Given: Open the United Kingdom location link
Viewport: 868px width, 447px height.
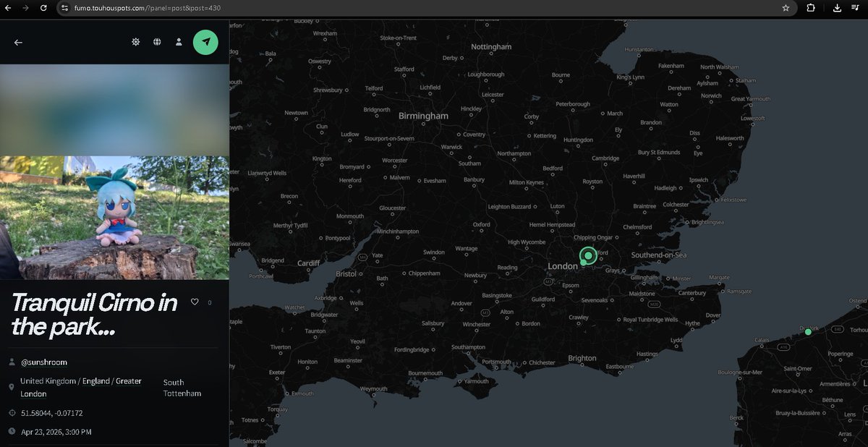Looking at the screenshot, I should [47, 381].
